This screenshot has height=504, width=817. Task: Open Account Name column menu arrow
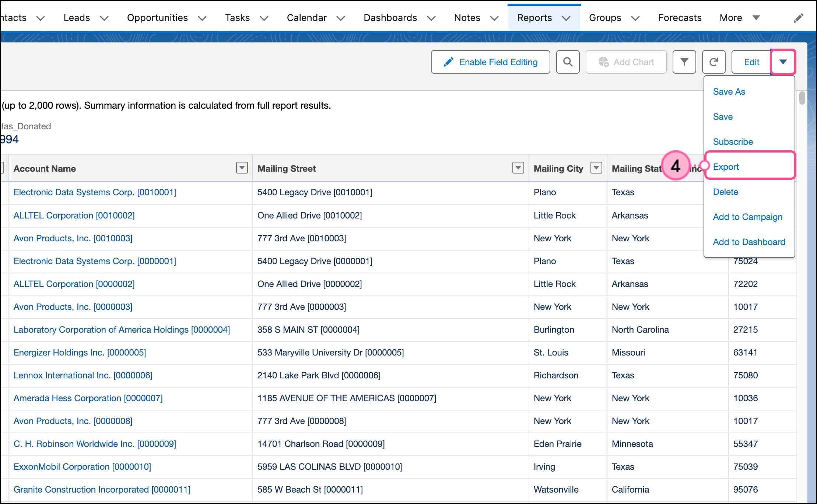click(242, 168)
